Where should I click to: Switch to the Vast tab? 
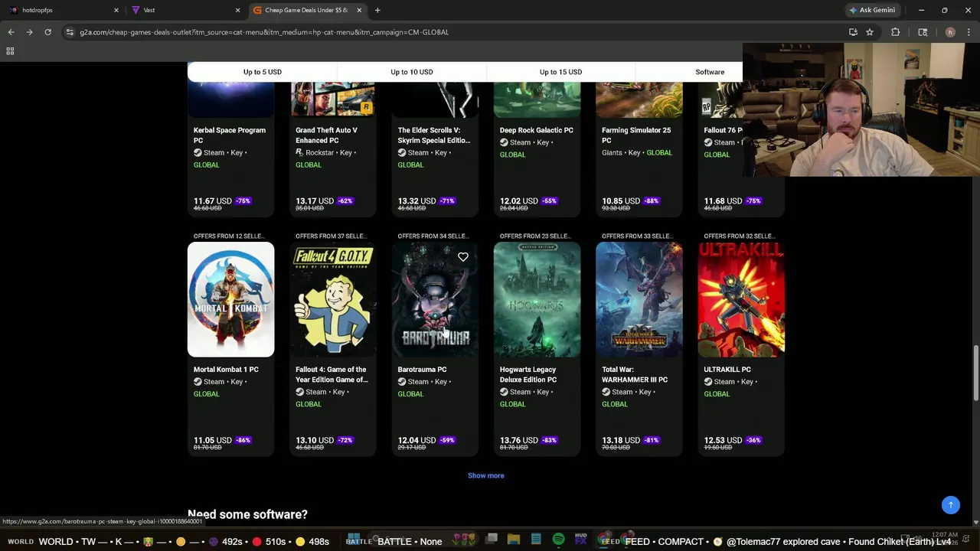(184, 10)
